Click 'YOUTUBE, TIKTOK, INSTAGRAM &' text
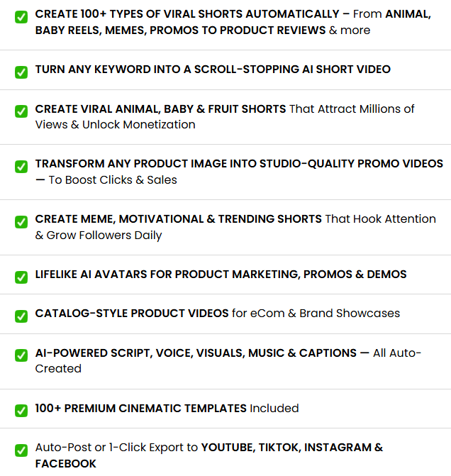The width and height of the screenshot is (451, 476). [x=292, y=448]
